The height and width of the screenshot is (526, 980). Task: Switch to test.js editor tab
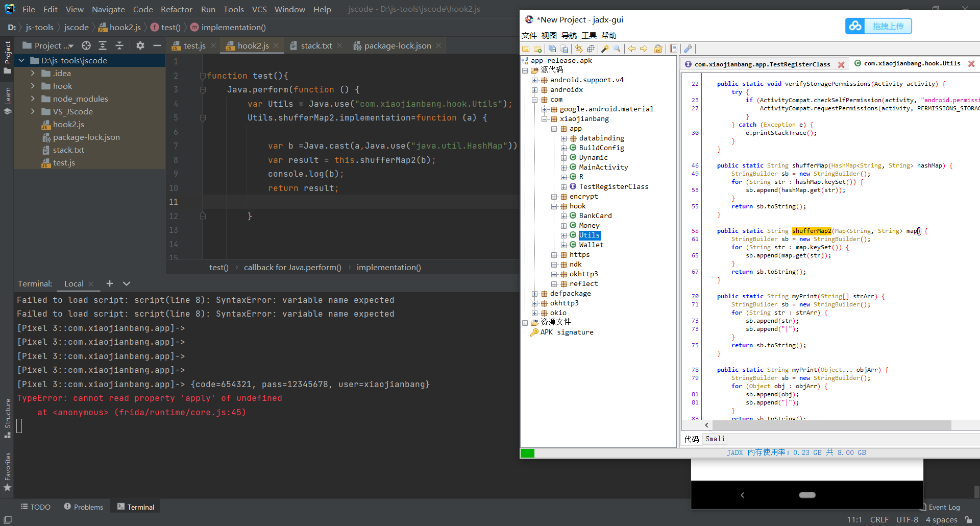[x=194, y=45]
